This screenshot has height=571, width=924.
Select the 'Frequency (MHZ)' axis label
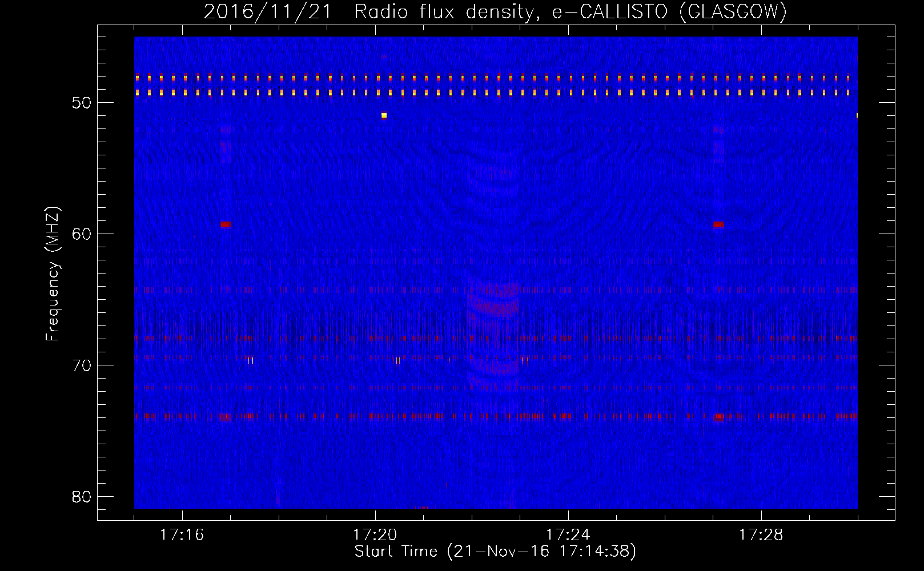click(52, 274)
